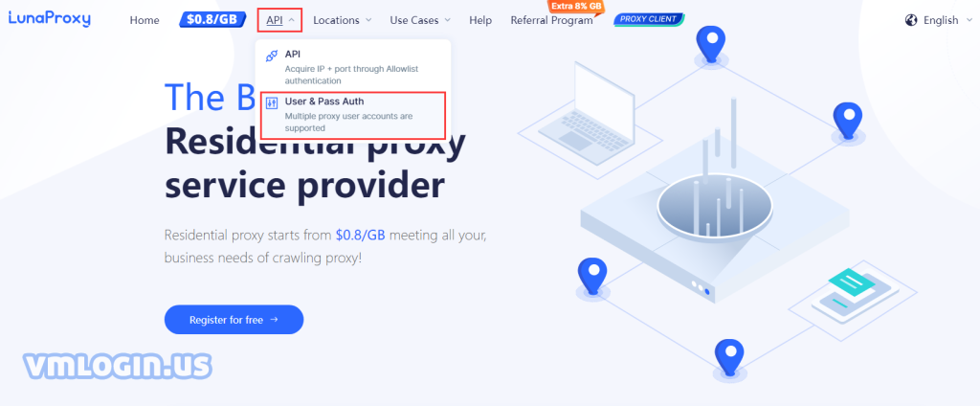The height and width of the screenshot is (406, 980).
Task: Click the PROXY CLIENT badge
Action: tap(649, 19)
